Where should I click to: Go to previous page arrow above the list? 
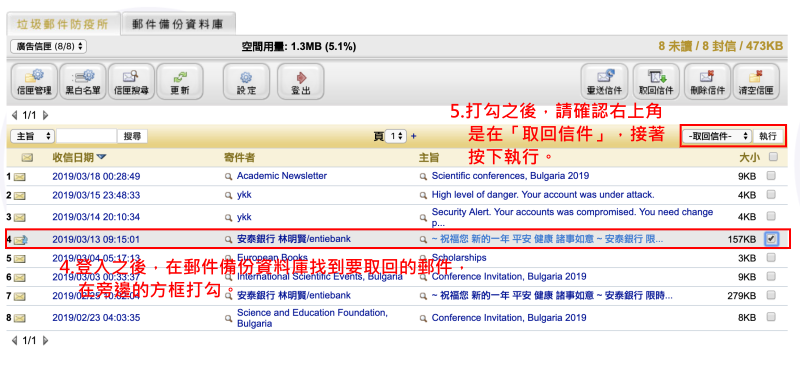tap(14, 115)
